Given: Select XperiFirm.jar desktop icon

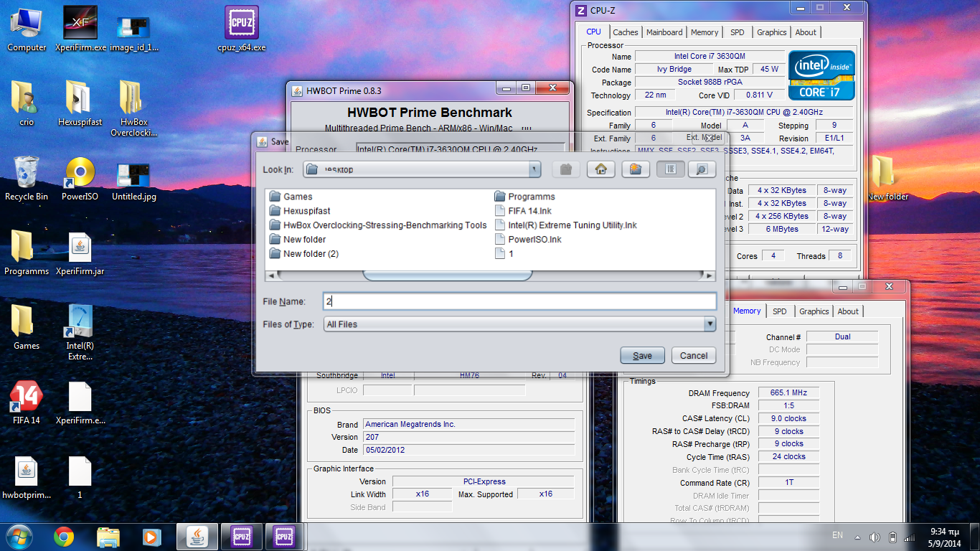Looking at the screenshot, I should coord(80,253).
